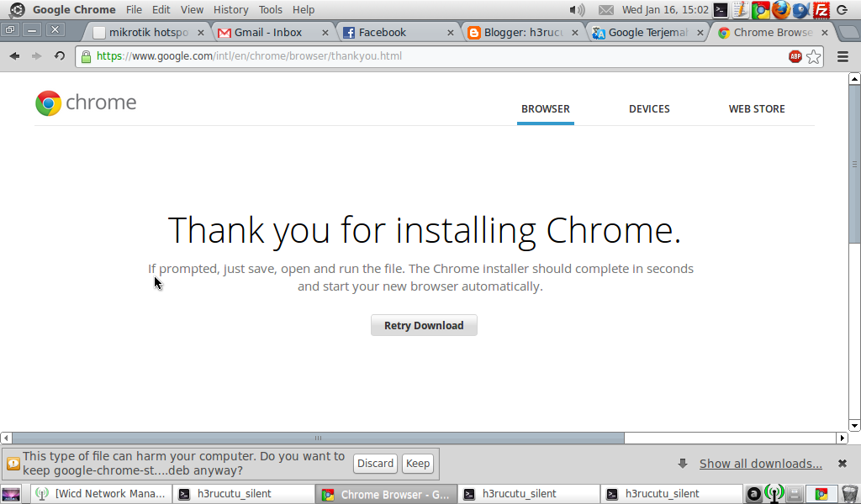Reload the current page
861x504 pixels.
pyautogui.click(x=60, y=56)
